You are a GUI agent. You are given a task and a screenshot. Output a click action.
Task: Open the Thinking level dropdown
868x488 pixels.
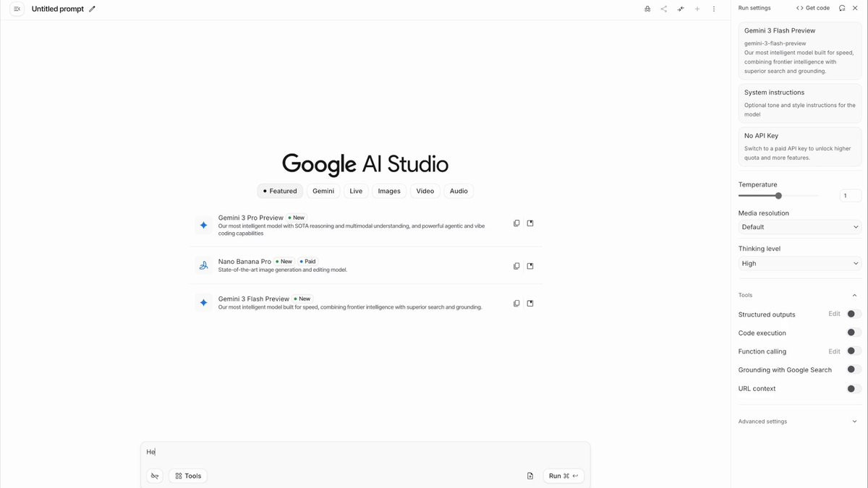click(800, 263)
